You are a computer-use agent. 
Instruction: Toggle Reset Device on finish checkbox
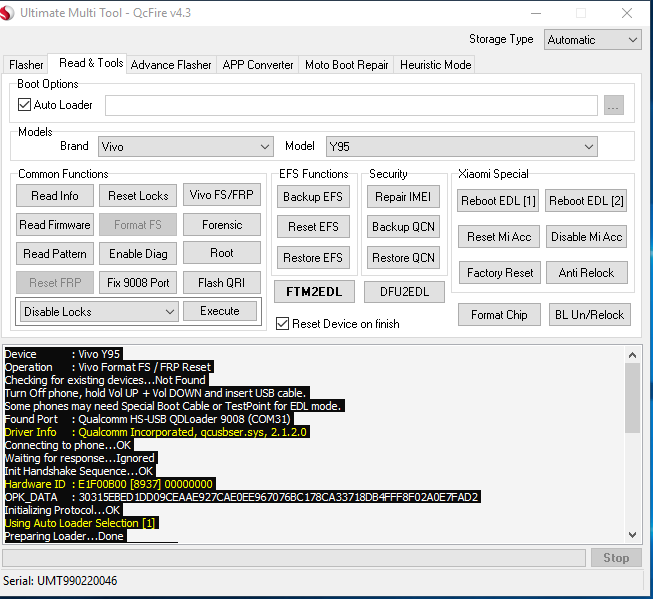[282, 324]
